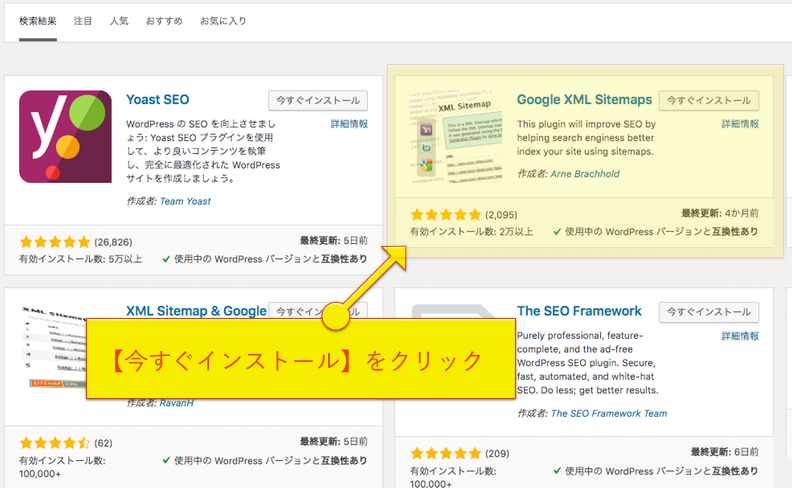Click 最終更新: 6日前 text
Screen dimensions: 792x488
[725, 452]
